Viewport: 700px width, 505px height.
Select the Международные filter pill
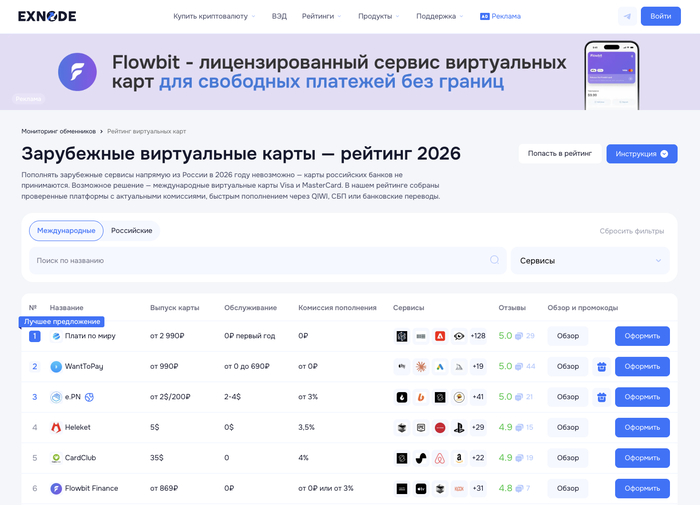pyautogui.click(x=66, y=231)
